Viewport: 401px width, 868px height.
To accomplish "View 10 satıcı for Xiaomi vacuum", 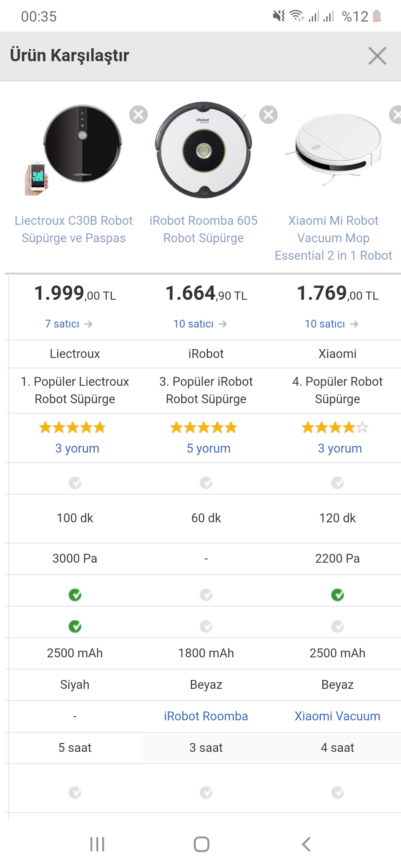I will coord(332,324).
